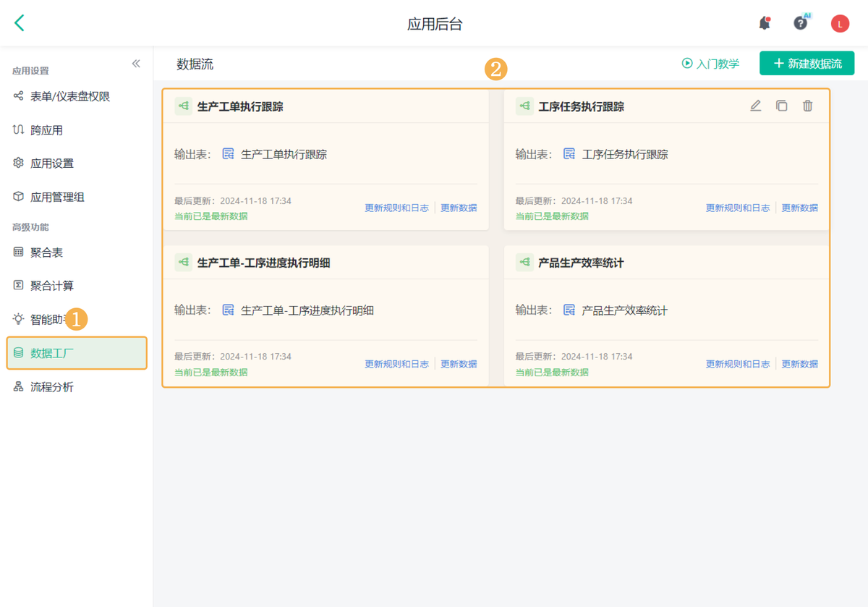868x607 pixels.
Task: Open the AI help question icon
Action: [800, 23]
